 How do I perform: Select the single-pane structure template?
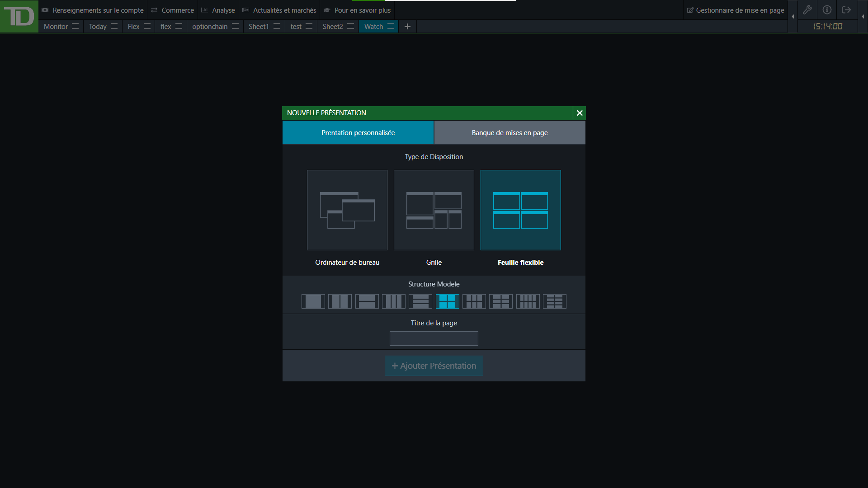(313, 301)
